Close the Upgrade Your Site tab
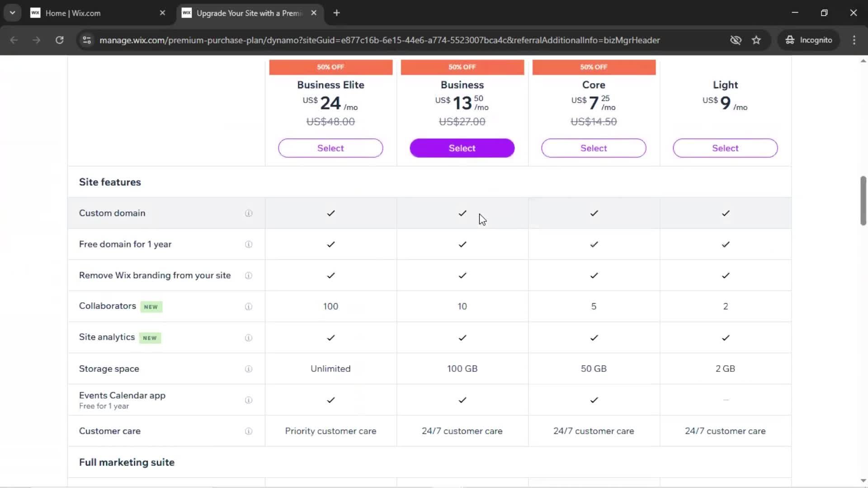This screenshot has height=488, width=868. click(x=314, y=13)
